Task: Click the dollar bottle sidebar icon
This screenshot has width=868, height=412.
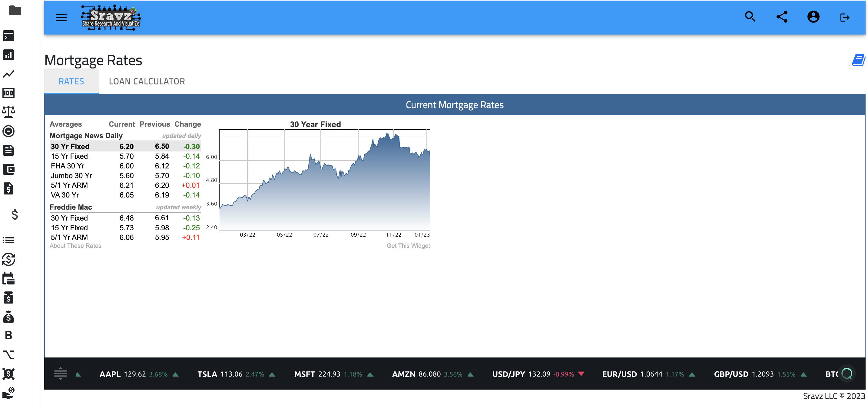Action: [x=8, y=298]
